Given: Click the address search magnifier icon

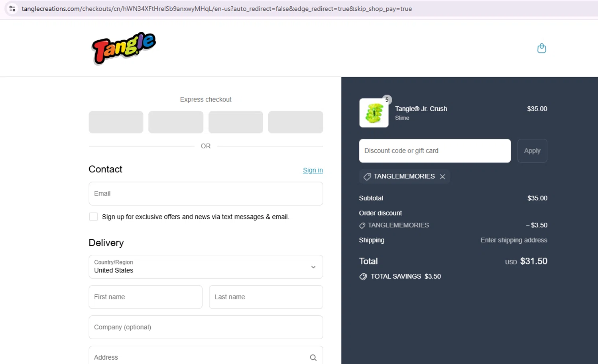Looking at the screenshot, I should (313, 358).
